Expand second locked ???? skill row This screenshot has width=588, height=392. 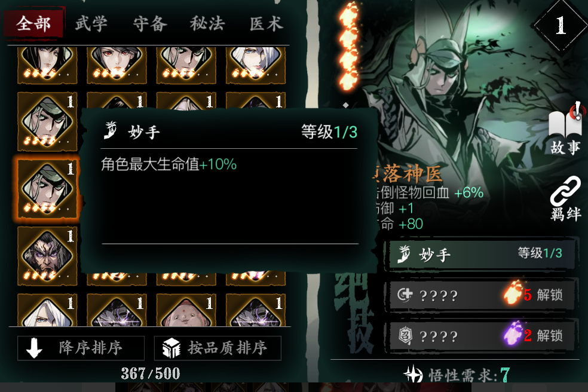(x=482, y=336)
